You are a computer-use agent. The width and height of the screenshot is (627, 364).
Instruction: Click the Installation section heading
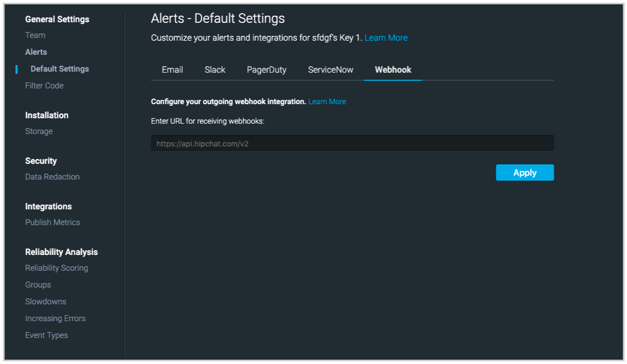point(47,115)
